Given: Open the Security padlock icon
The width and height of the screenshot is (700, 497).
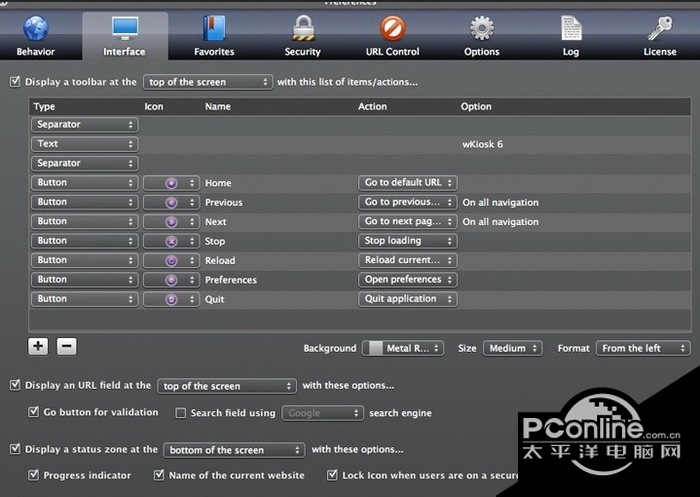Looking at the screenshot, I should (303, 29).
